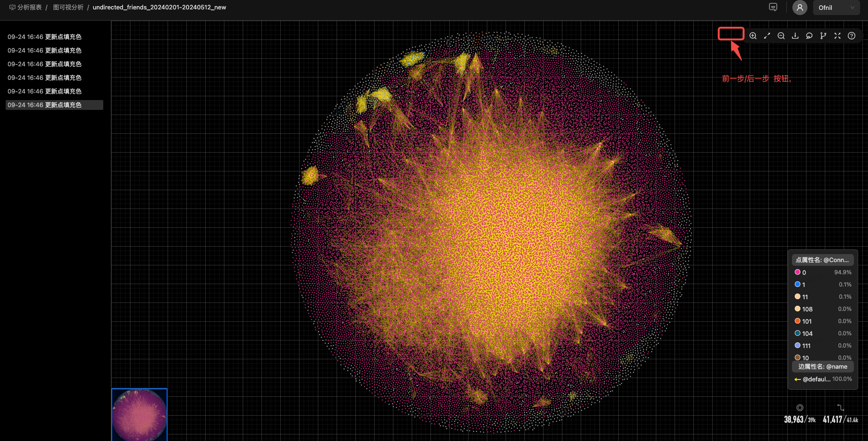Open the messages icon in top bar
The height and width of the screenshot is (441, 868).
tap(773, 7)
